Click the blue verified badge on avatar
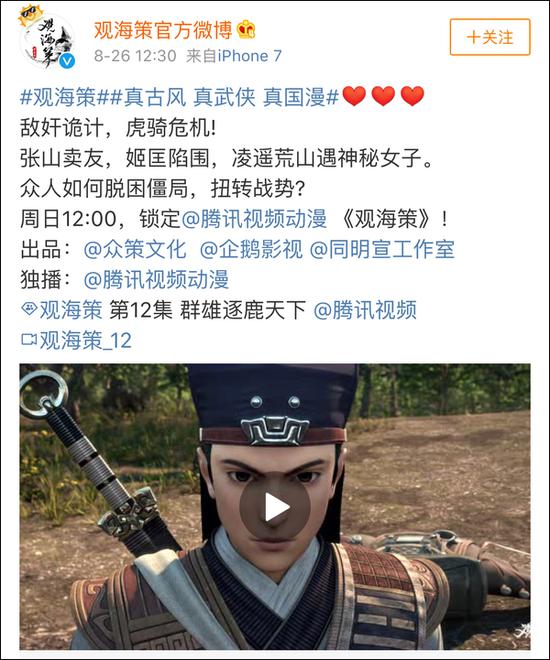The width and height of the screenshot is (550, 660). coord(67,61)
